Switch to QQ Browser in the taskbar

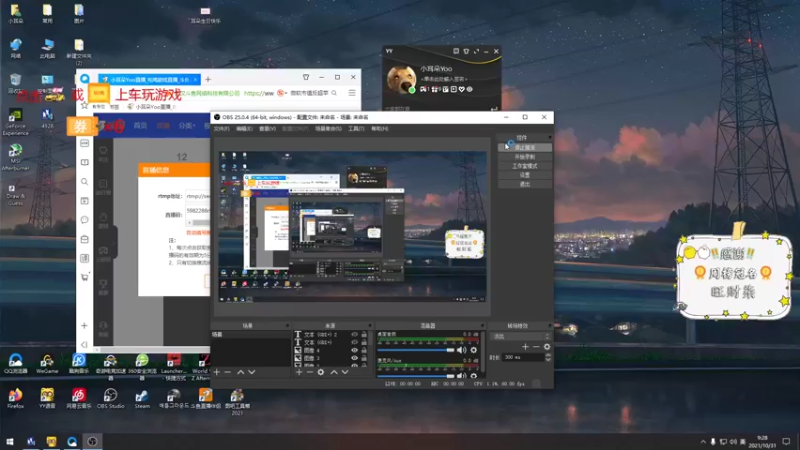[72, 441]
